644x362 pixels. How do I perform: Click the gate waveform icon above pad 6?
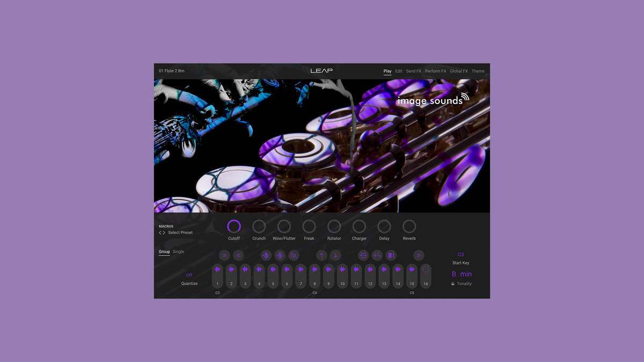point(294,255)
